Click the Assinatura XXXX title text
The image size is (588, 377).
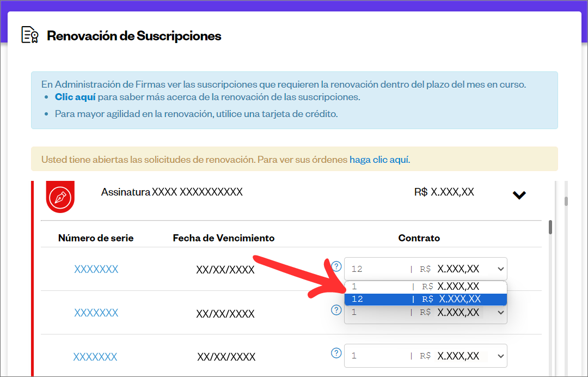(171, 192)
